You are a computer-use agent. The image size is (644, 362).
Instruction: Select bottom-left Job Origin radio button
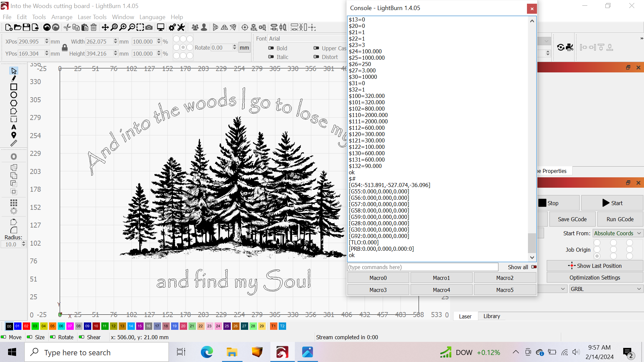pos(597,256)
